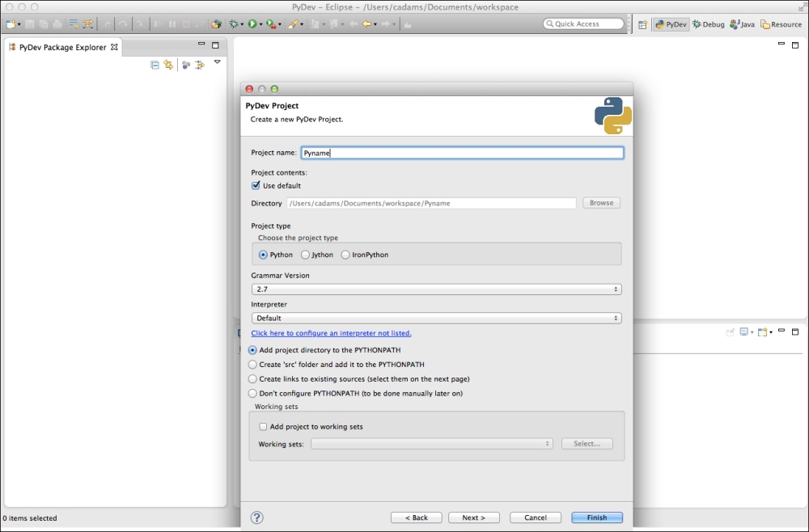Minimize the PyDev Package Explorer panel

point(201,44)
